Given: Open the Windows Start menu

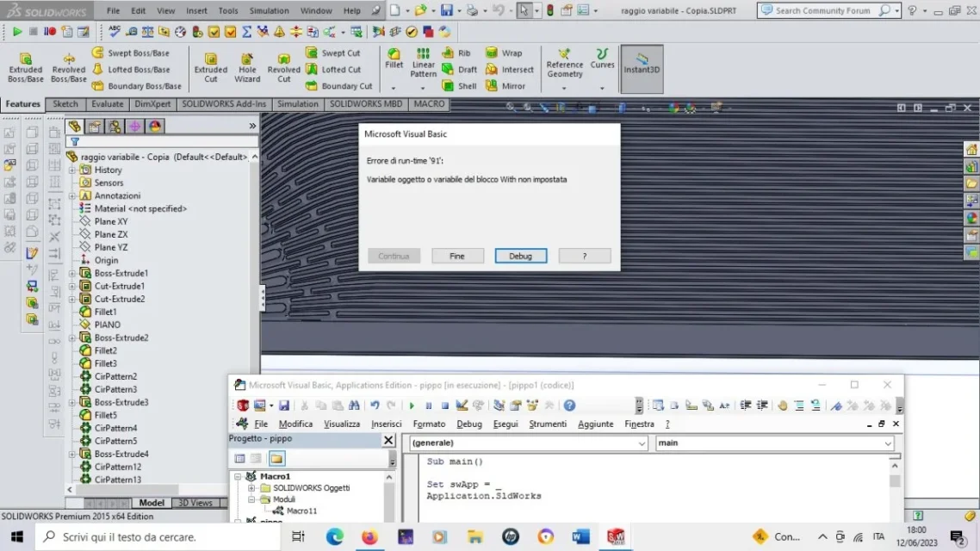Looking at the screenshot, I should (17, 536).
